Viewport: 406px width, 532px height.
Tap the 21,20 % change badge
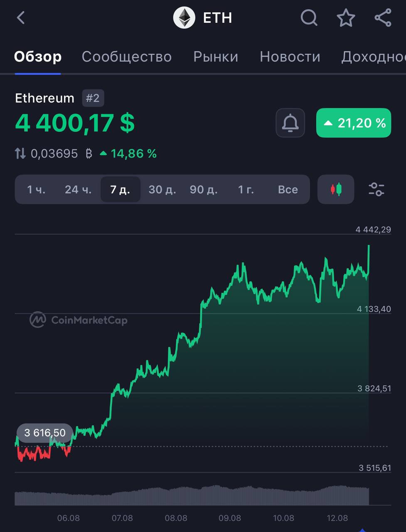click(x=354, y=123)
